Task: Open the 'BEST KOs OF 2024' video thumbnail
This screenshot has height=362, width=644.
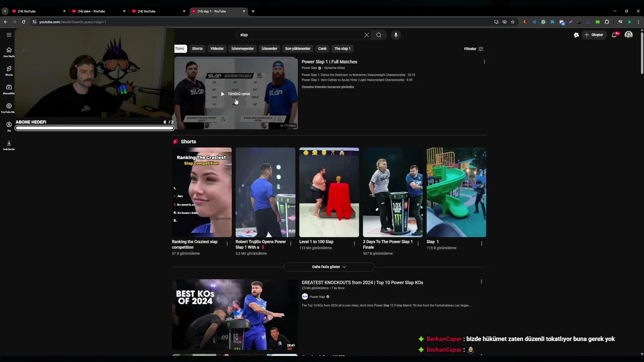Action: (235, 314)
